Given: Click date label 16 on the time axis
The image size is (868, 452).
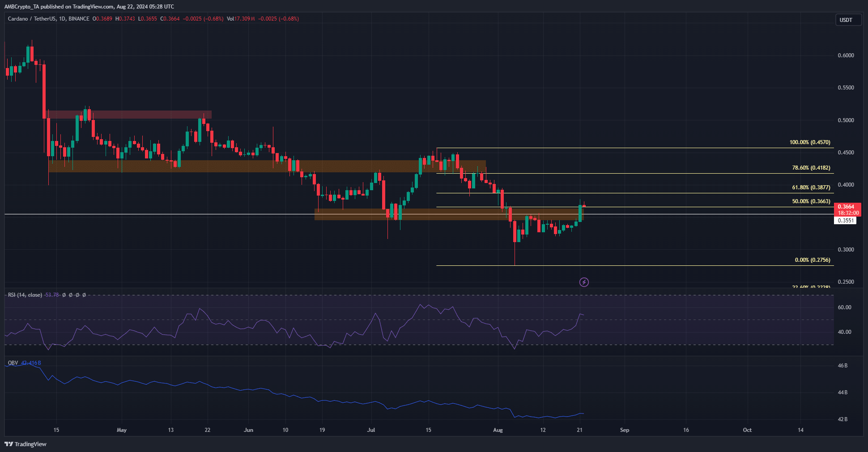Looking at the screenshot, I should point(686,430).
